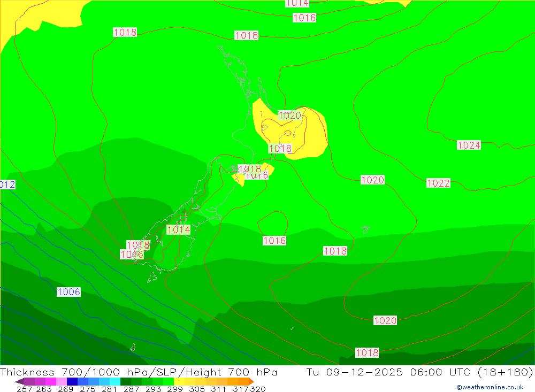Screen dimensions: 535x392
Task: Open the weatheronline.co.uk copyright link
Action: point(490,387)
